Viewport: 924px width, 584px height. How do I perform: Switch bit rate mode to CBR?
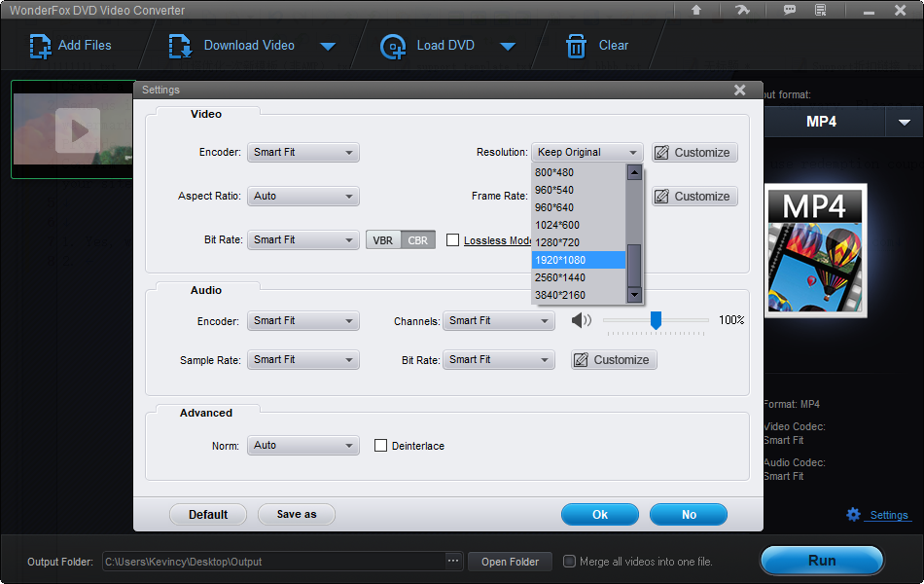click(x=418, y=239)
